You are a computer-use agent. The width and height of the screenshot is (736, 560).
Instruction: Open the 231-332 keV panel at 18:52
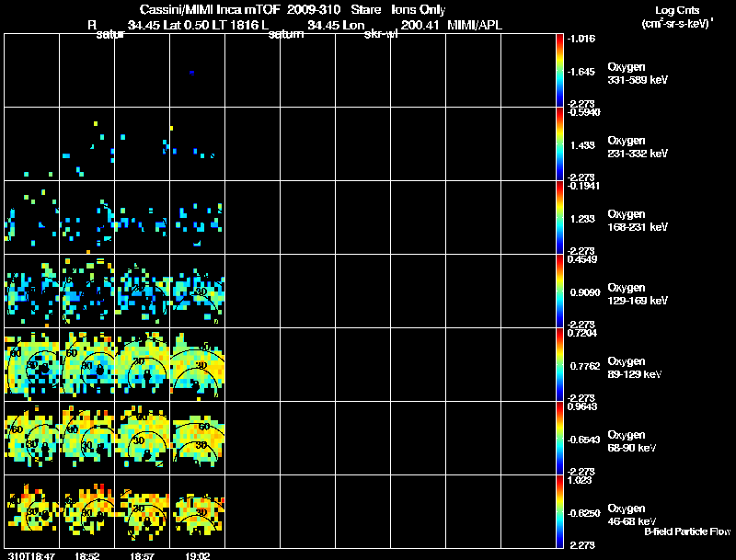point(86,143)
